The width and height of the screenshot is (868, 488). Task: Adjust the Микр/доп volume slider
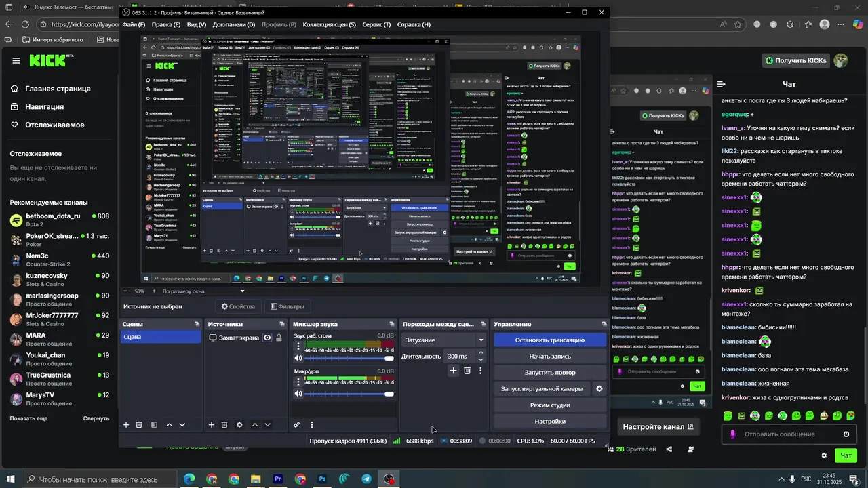[350, 394]
